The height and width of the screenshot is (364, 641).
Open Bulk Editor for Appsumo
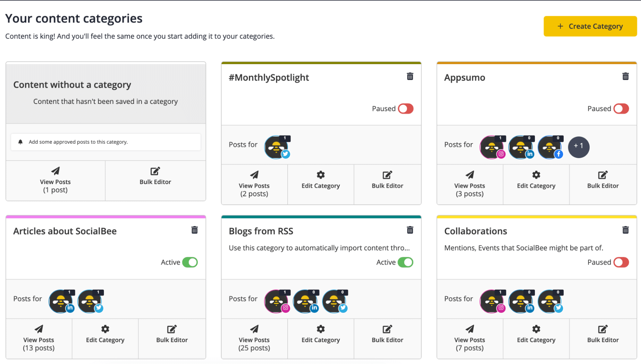pyautogui.click(x=603, y=180)
